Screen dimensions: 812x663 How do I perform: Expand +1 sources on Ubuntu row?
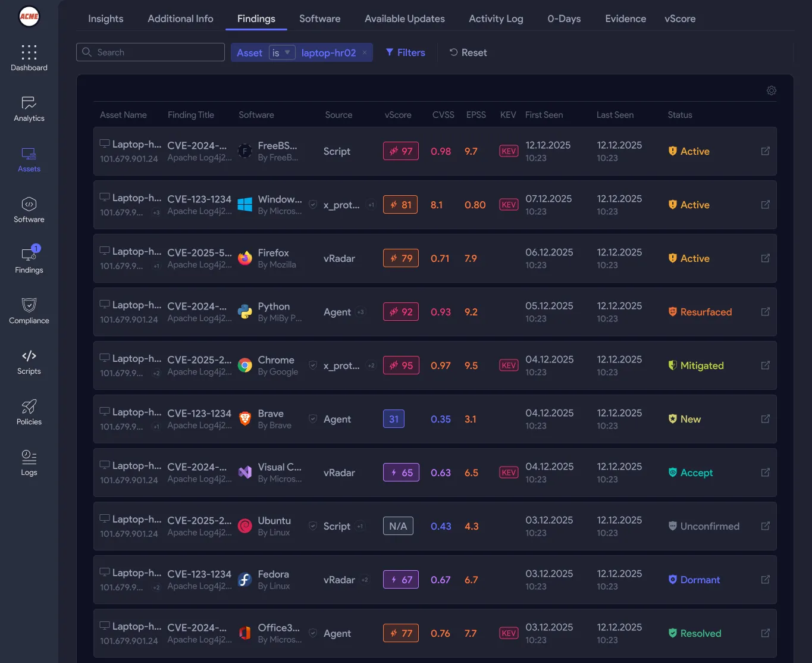[360, 526]
